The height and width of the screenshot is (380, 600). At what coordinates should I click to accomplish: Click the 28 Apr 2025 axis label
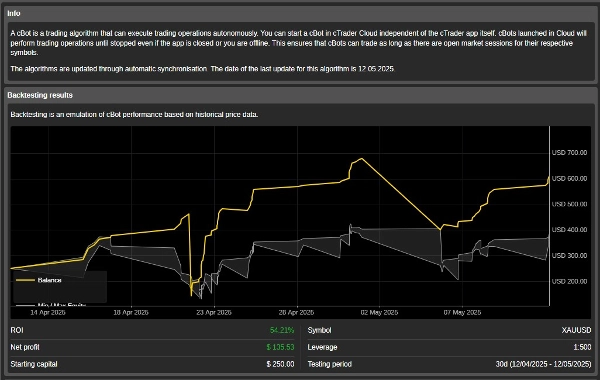click(297, 312)
